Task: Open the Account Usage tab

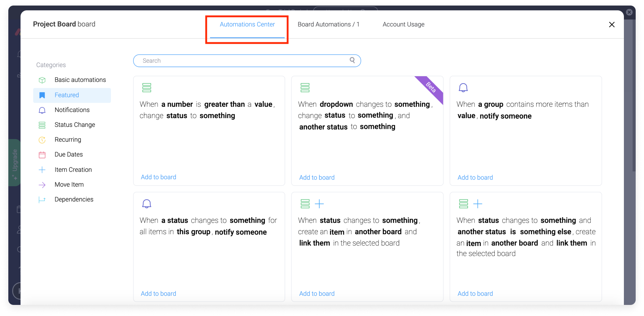Action: [x=403, y=24]
